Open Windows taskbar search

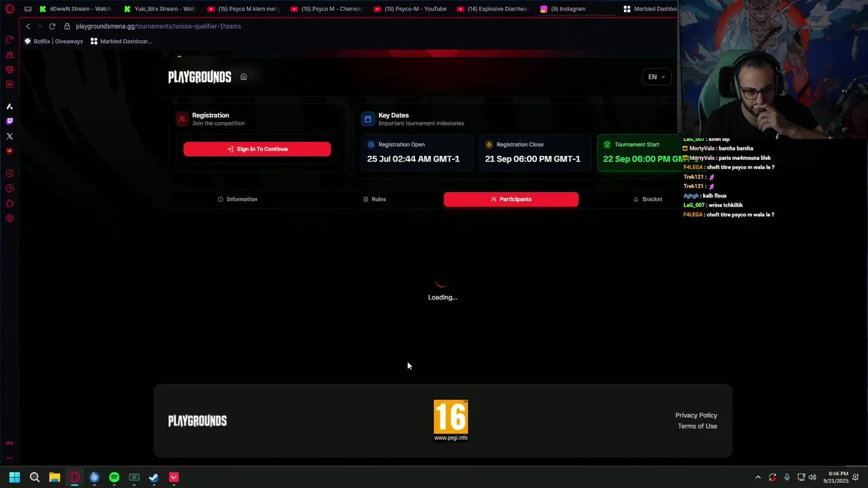(35, 477)
